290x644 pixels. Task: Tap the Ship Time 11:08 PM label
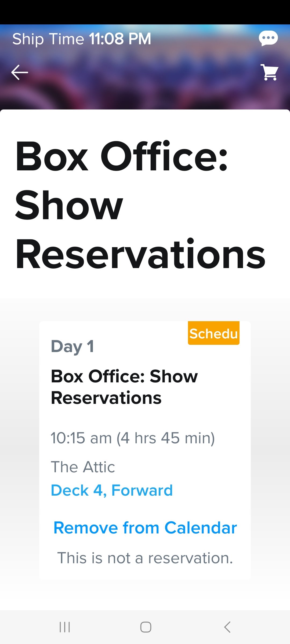82,39
